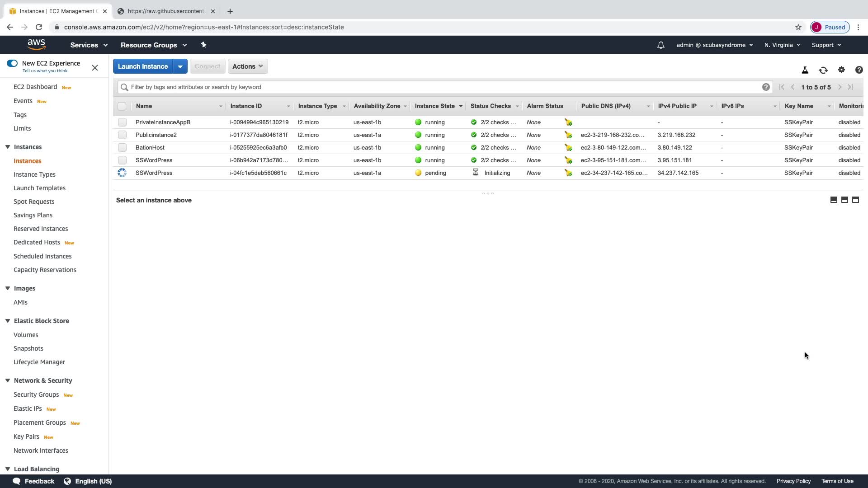Click the AWS notifications bell
Viewport: 868px width, 488px height.
[660, 45]
